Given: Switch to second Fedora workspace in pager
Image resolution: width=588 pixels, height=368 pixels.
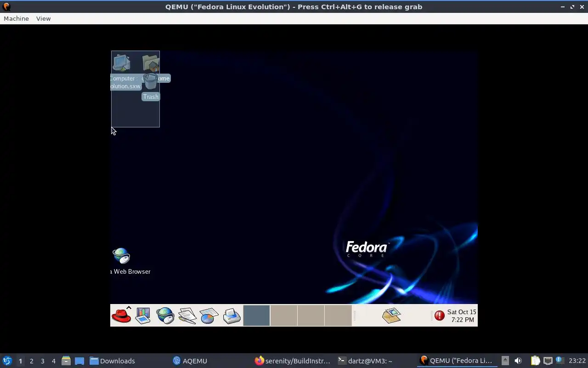Looking at the screenshot, I should click(283, 316).
